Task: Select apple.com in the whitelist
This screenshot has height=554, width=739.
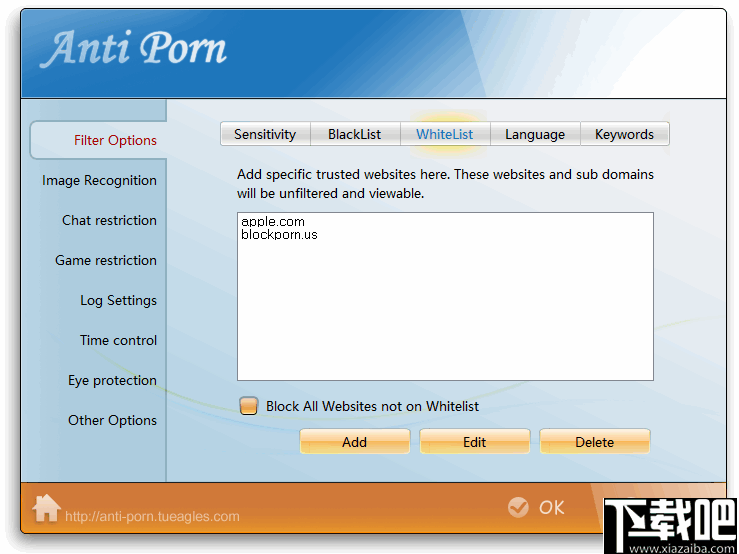Action: pos(273,221)
